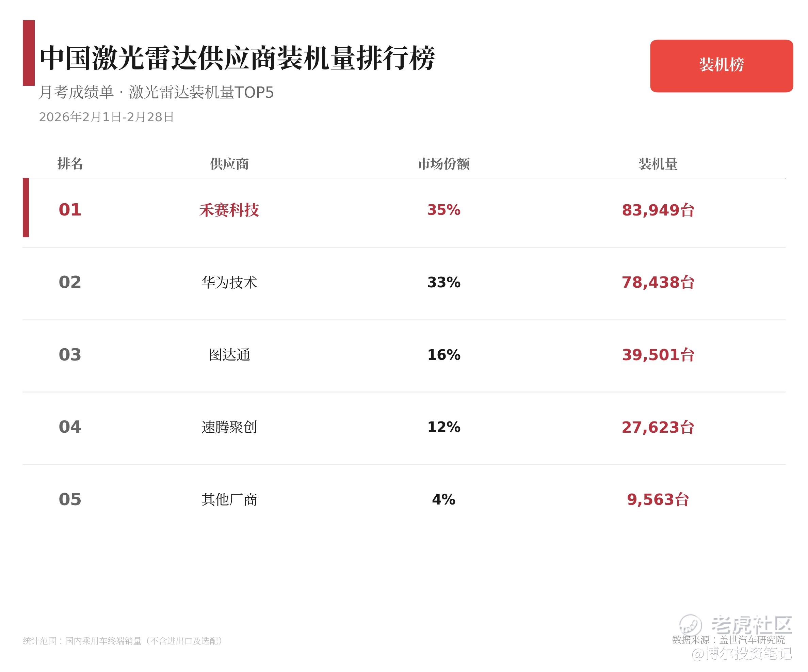Viewport: 808px width, 672px height.
Task: Click the red 装机榜 button
Action: coord(722,66)
